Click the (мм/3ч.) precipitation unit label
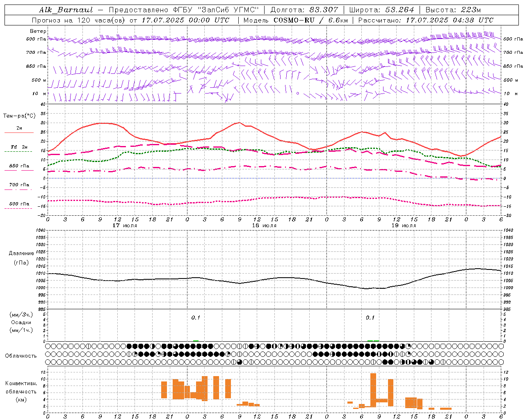 tap(21, 315)
